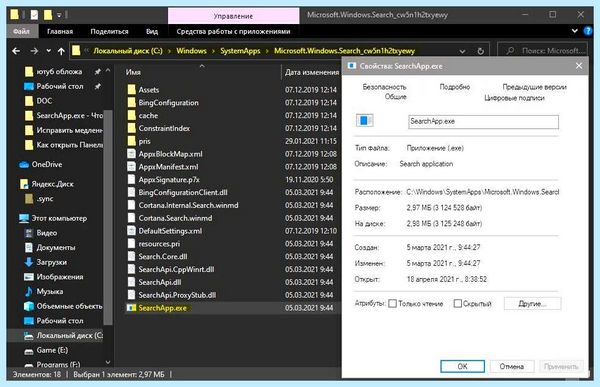This screenshot has height=387, width=600.
Task: Select the Assets folder icon
Action: click(131, 90)
